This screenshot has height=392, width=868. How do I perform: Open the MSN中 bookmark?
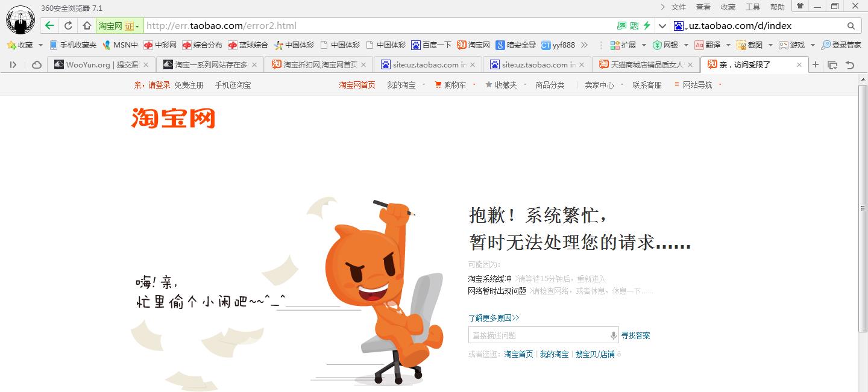120,45
